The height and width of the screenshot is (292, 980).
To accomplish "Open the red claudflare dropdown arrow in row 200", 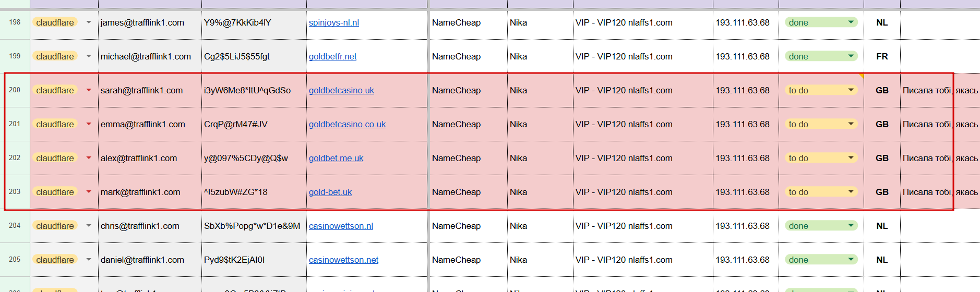I will 89,90.
